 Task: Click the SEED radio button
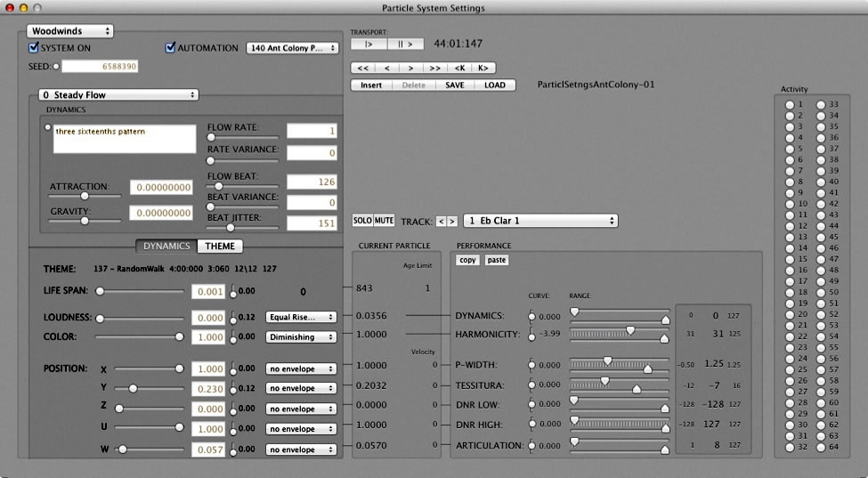point(56,67)
